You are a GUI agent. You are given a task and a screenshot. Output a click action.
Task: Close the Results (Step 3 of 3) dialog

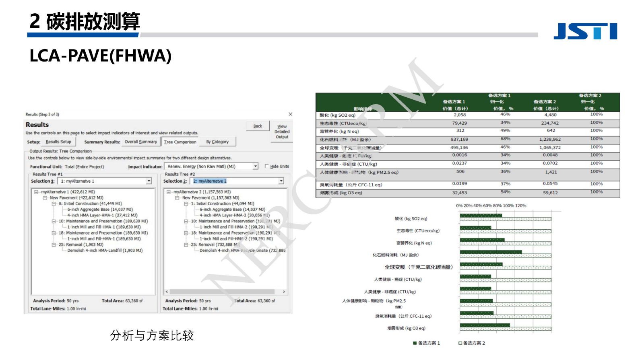click(x=290, y=114)
